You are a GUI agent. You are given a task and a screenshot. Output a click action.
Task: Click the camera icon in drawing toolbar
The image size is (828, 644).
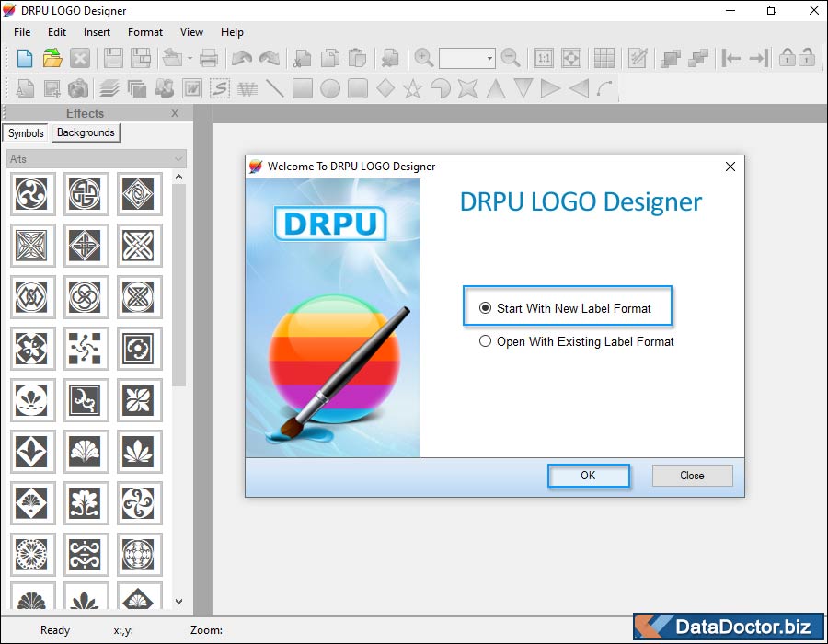pyautogui.click(x=78, y=88)
